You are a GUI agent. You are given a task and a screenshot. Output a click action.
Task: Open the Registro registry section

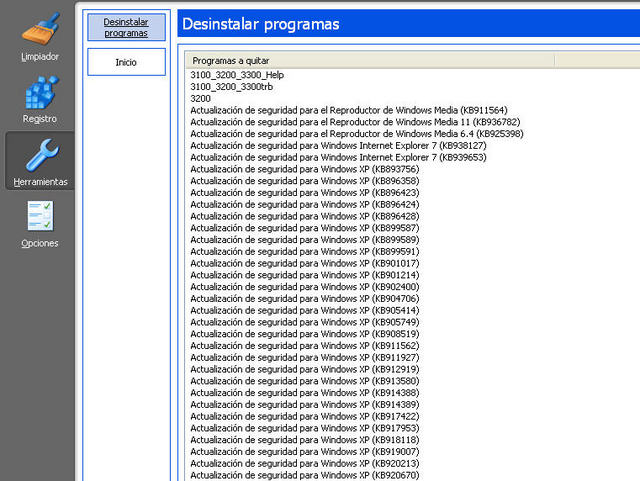[40, 99]
